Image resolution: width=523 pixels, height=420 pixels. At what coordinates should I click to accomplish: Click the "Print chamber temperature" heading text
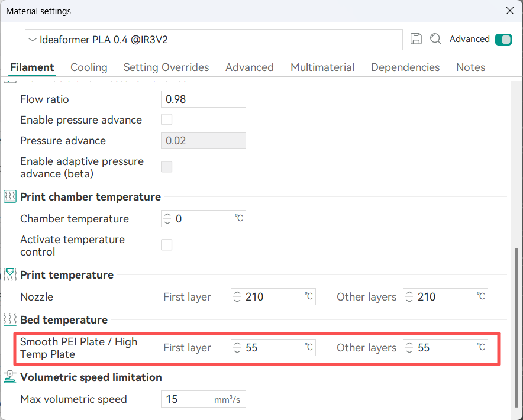91,197
